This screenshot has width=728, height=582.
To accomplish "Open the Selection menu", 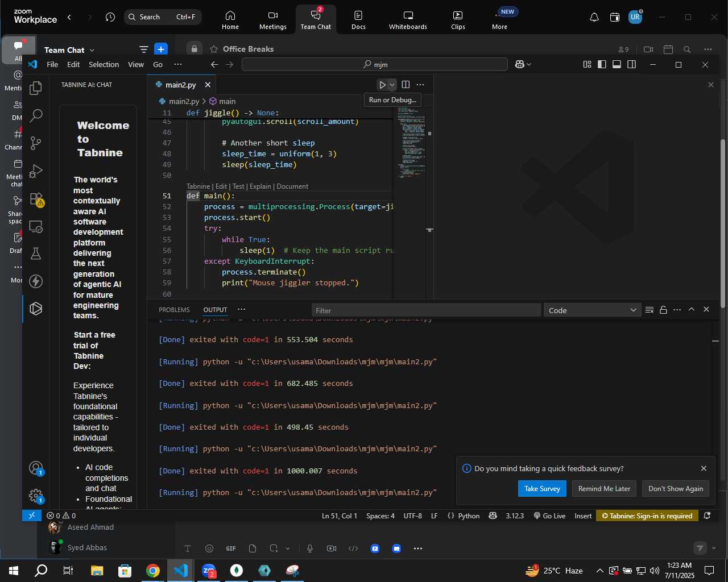I will [104, 64].
